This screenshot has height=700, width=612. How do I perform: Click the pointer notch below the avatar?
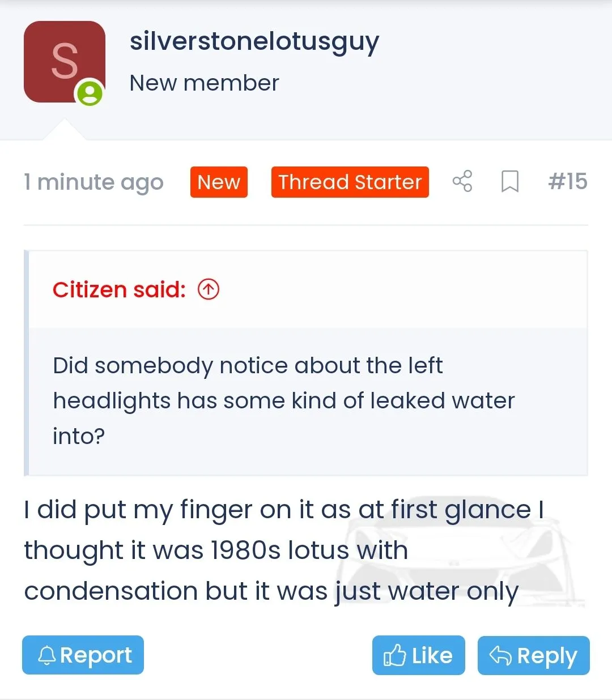[x=64, y=130]
